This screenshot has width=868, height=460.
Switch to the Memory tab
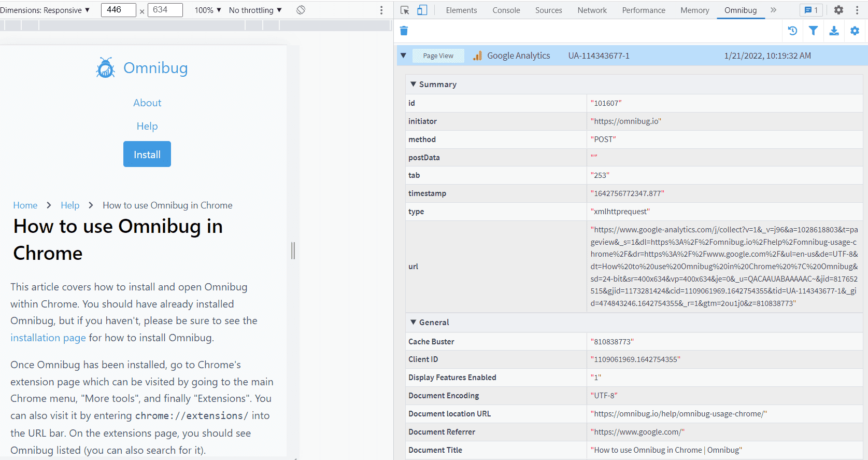point(695,10)
